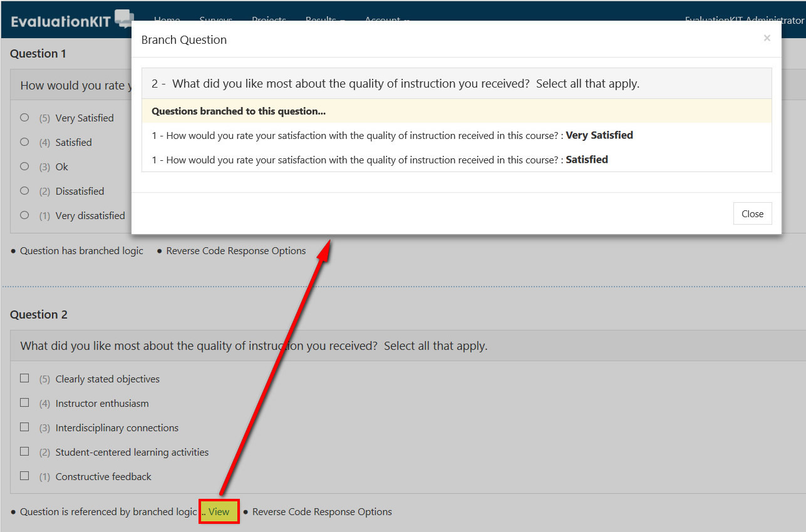Image resolution: width=806 pixels, height=532 pixels.
Task: Click the highlighted View link below Question 2
Action: click(219, 511)
